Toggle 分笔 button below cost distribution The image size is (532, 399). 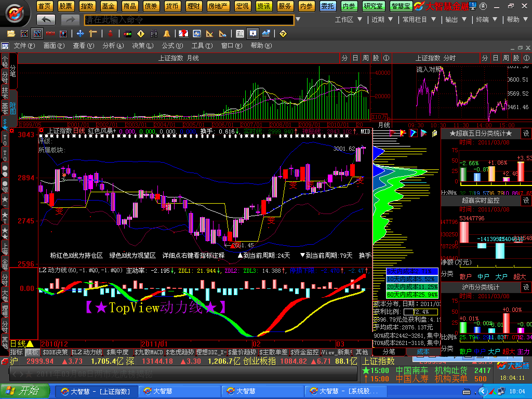(389, 352)
